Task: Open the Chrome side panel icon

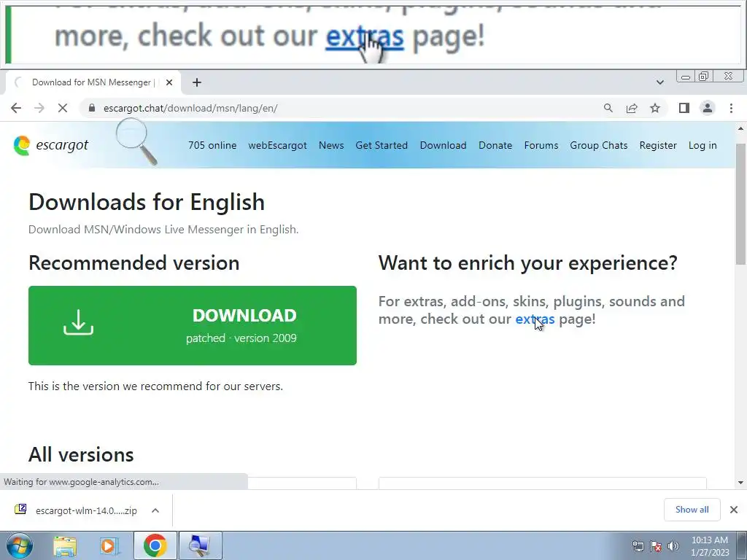Action: tap(684, 108)
